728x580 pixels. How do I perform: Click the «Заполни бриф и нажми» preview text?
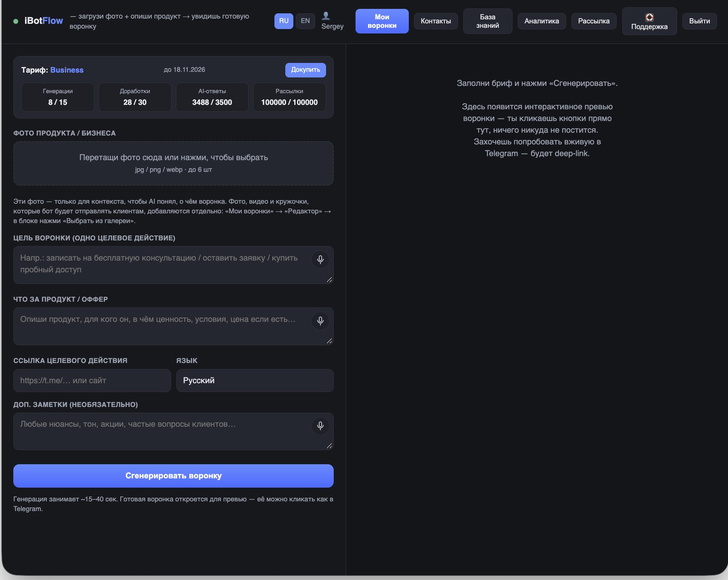click(537, 83)
